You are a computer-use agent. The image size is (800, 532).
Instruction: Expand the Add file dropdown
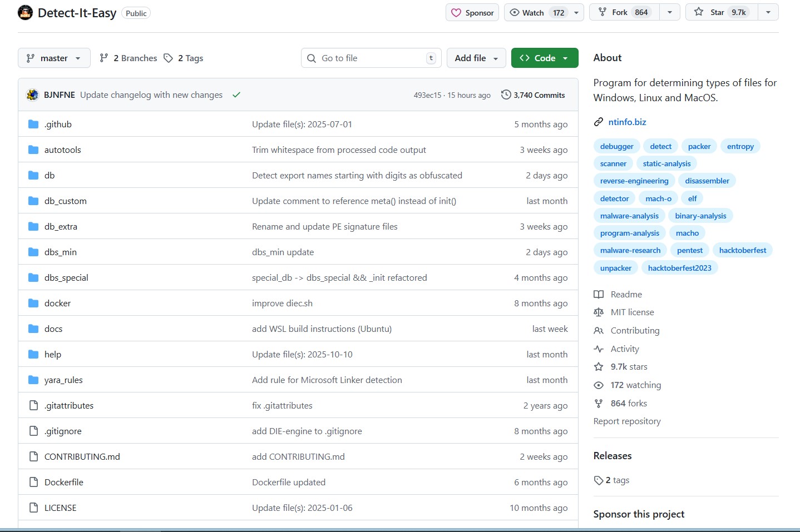[x=476, y=58]
